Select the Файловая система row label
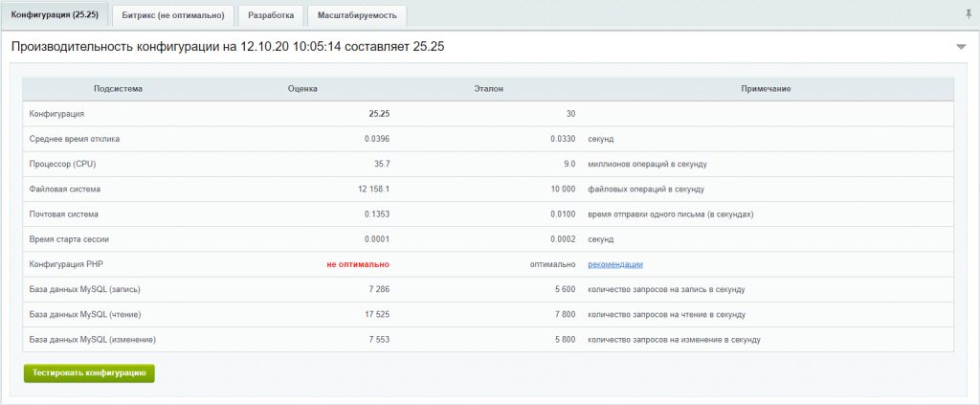This screenshot has width=980, height=405. [x=65, y=189]
